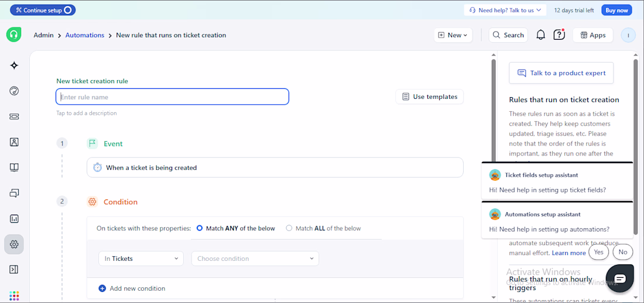The height and width of the screenshot is (303, 644).
Task: Go to Automations in the breadcrumb
Action: (85, 35)
